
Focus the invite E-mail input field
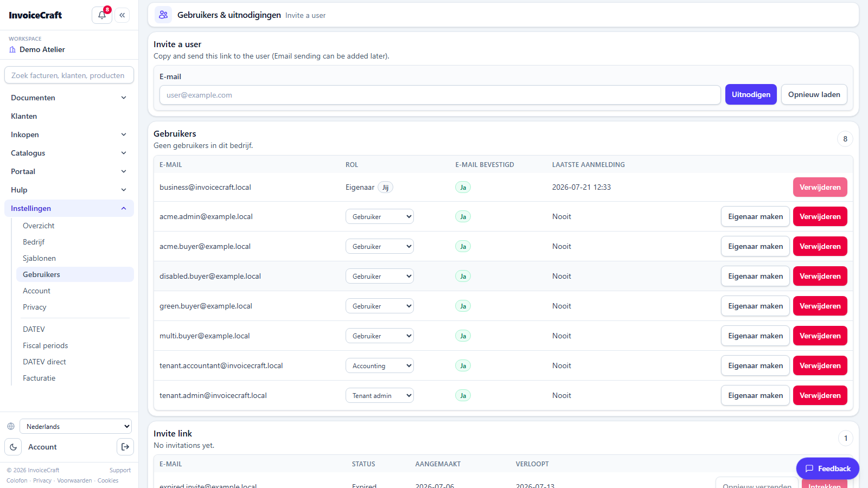(440, 95)
